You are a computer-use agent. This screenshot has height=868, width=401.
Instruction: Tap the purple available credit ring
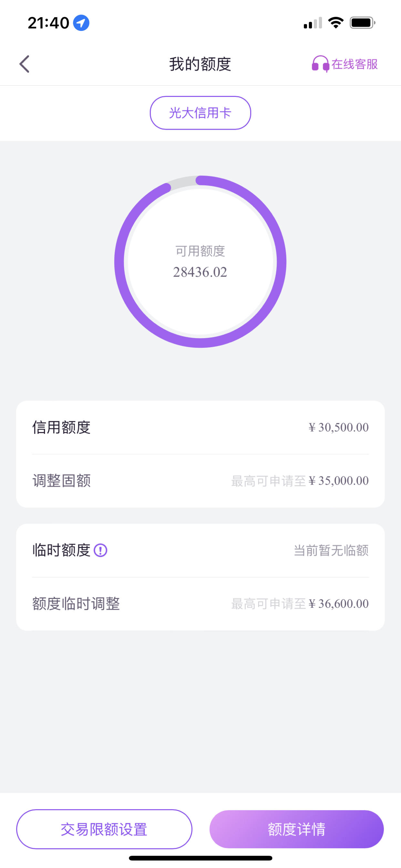pyautogui.click(x=200, y=262)
